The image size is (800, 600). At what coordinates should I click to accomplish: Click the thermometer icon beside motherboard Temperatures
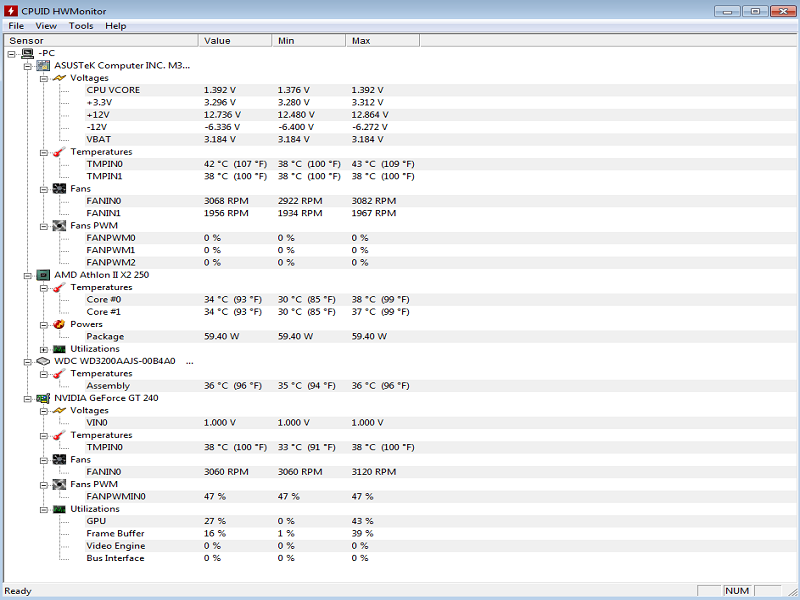pyautogui.click(x=59, y=152)
